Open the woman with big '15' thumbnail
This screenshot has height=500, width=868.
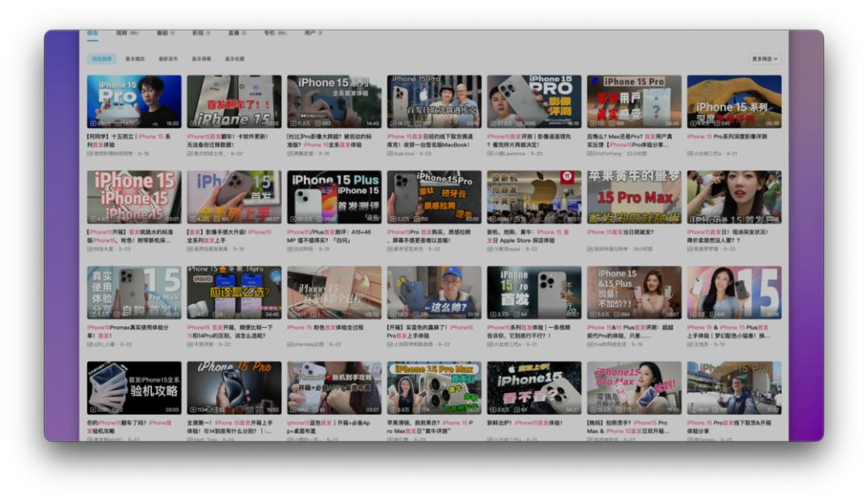(734, 293)
